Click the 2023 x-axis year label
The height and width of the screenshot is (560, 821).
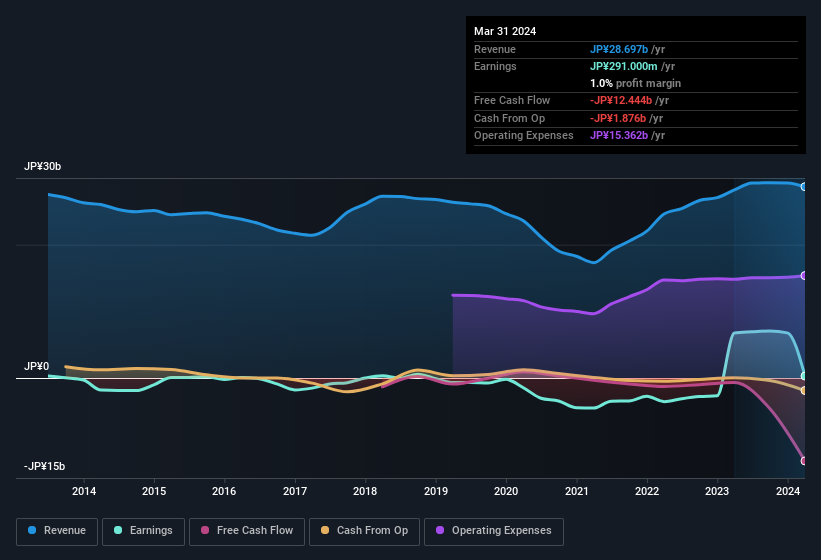click(x=717, y=491)
